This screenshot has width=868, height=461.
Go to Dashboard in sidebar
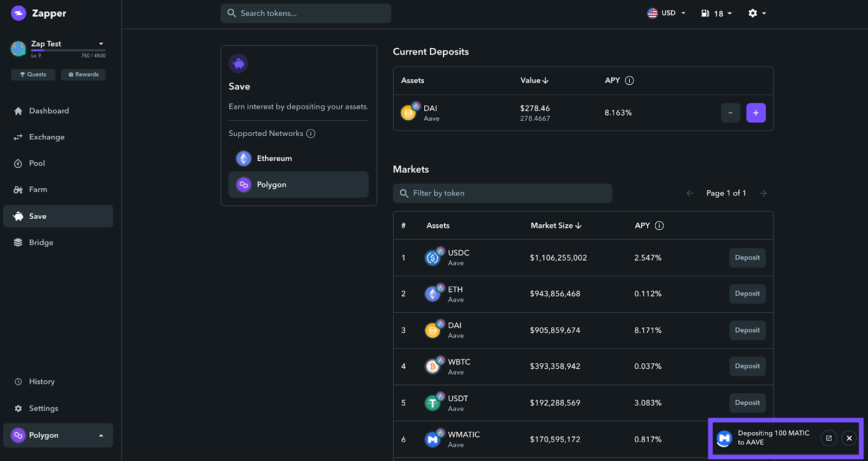pyautogui.click(x=58, y=111)
